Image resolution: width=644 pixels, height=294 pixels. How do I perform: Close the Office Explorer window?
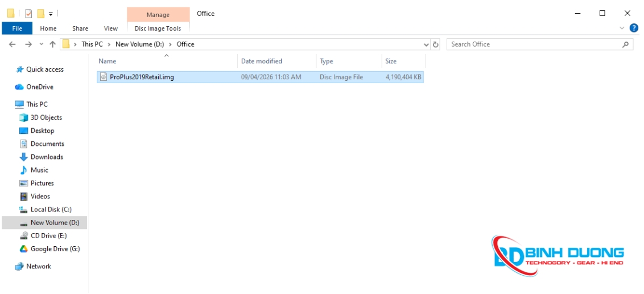627,14
